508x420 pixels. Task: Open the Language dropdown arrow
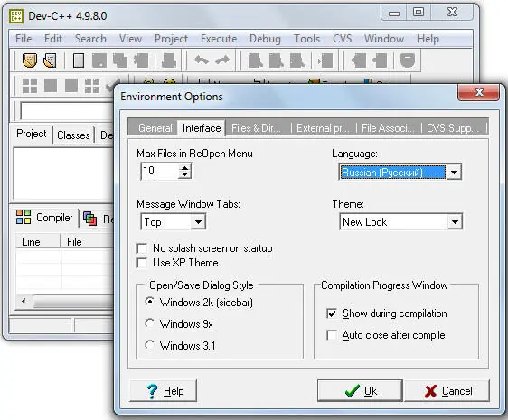pyautogui.click(x=455, y=173)
